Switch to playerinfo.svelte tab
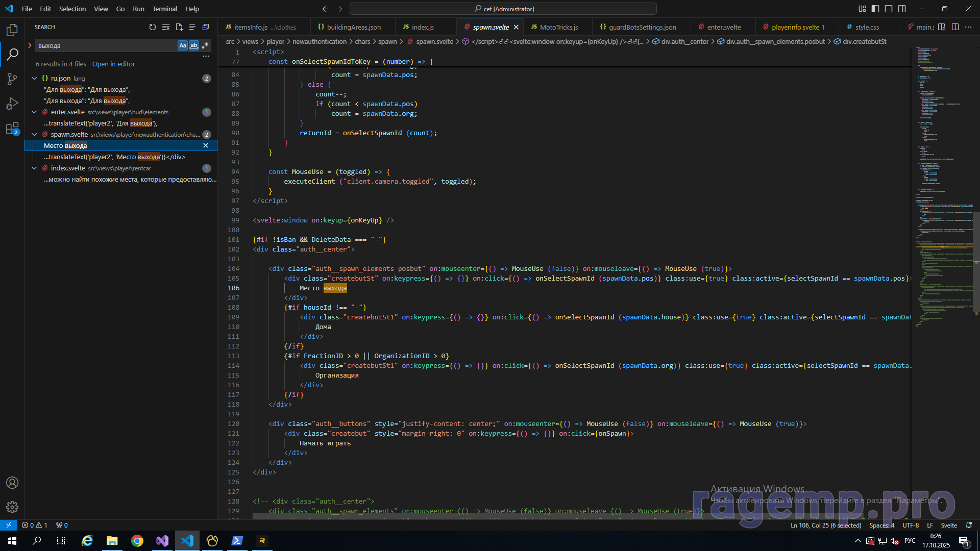The image size is (980, 551). [795, 27]
